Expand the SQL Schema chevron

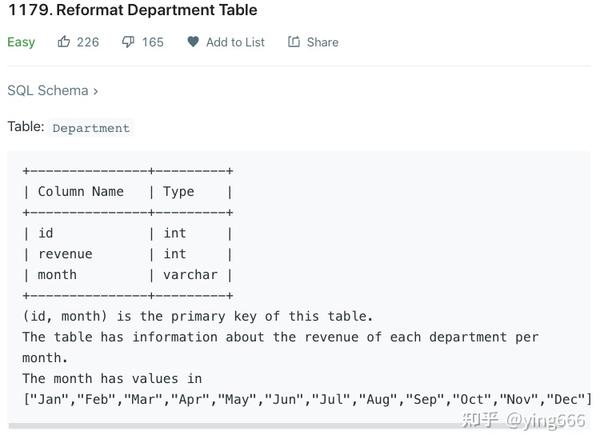96,91
